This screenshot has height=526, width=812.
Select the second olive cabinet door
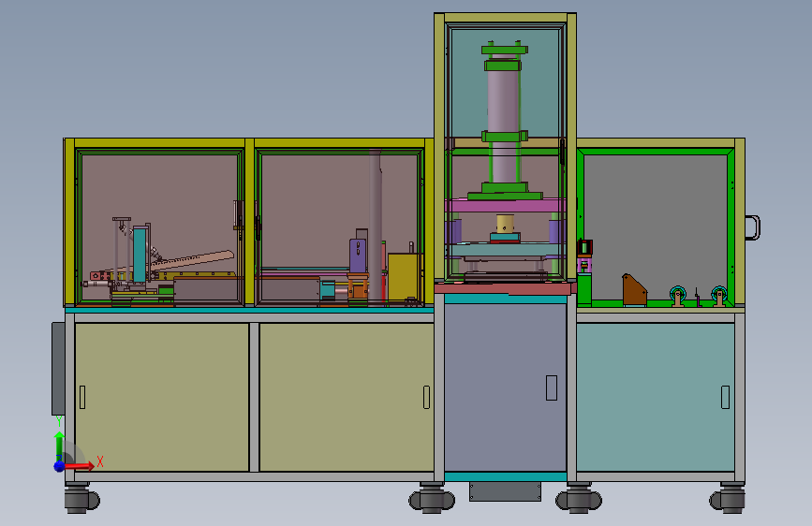[x=347, y=397]
